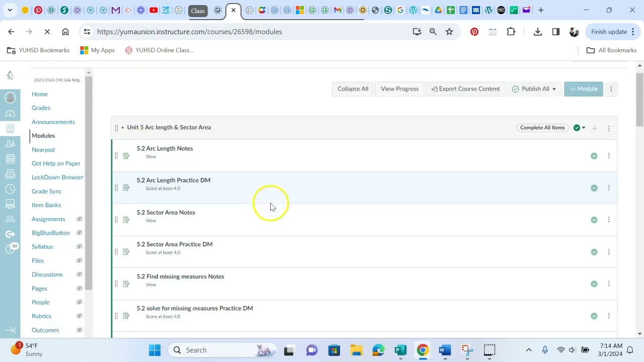Toggle published status of 5.2 Arc Length Notes

(x=594, y=156)
